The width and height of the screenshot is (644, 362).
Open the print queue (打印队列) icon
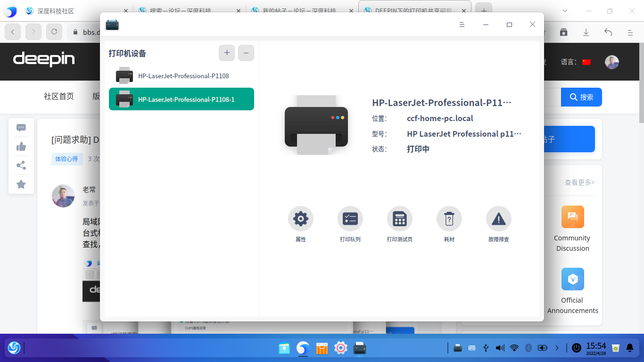[350, 219]
